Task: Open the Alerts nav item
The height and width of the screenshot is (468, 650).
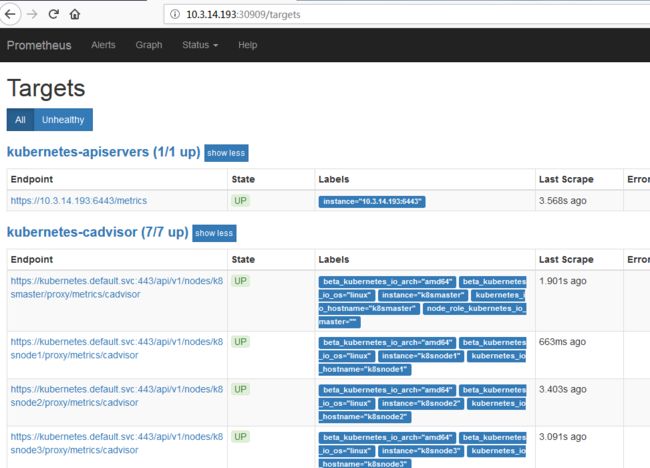Action: [x=103, y=45]
